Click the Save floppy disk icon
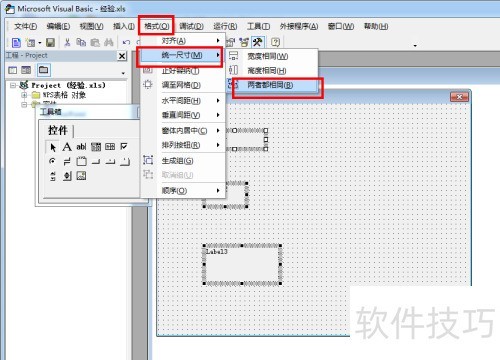500x360 pixels. click(x=50, y=43)
